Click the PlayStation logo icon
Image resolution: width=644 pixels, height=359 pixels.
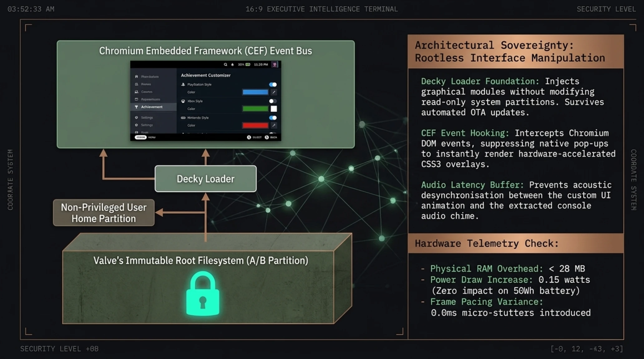pos(183,84)
